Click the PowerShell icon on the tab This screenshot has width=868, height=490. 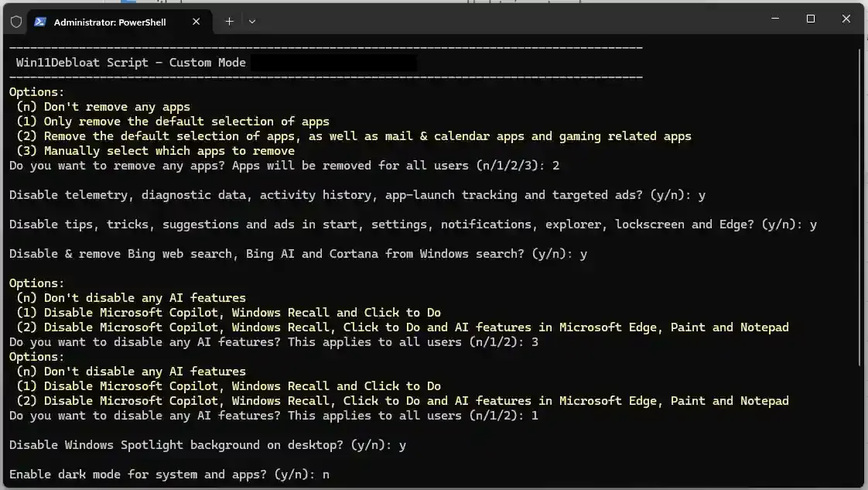tap(40, 22)
